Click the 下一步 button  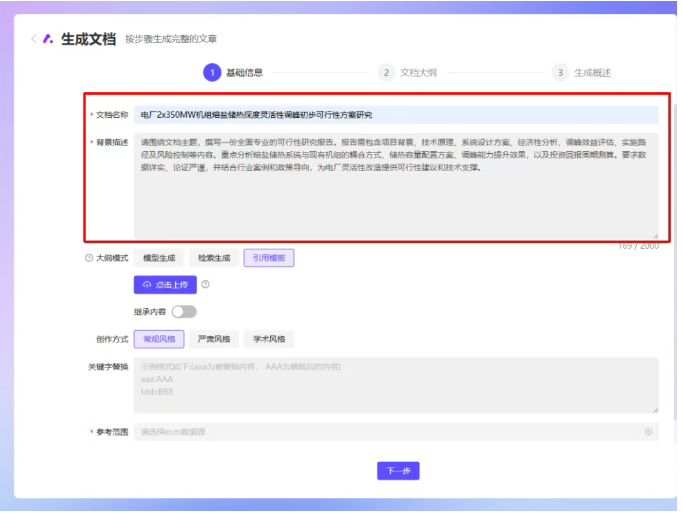[x=397, y=471]
